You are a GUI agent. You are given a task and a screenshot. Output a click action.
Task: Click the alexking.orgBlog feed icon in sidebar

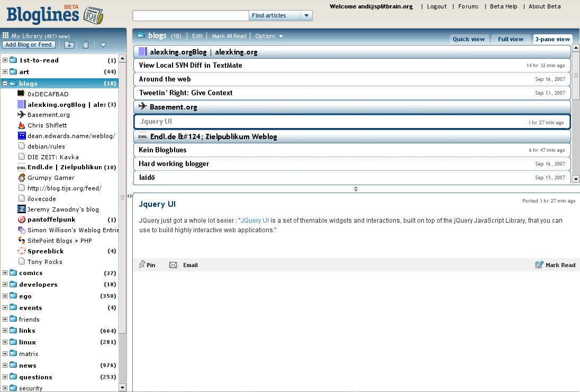(22, 104)
